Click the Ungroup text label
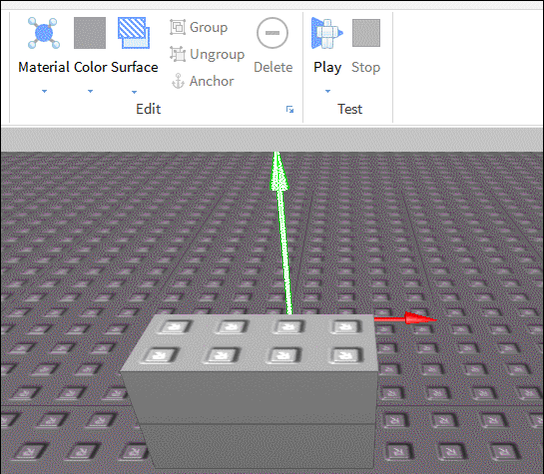Image resolution: width=544 pixels, height=474 pixels. click(x=217, y=54)
